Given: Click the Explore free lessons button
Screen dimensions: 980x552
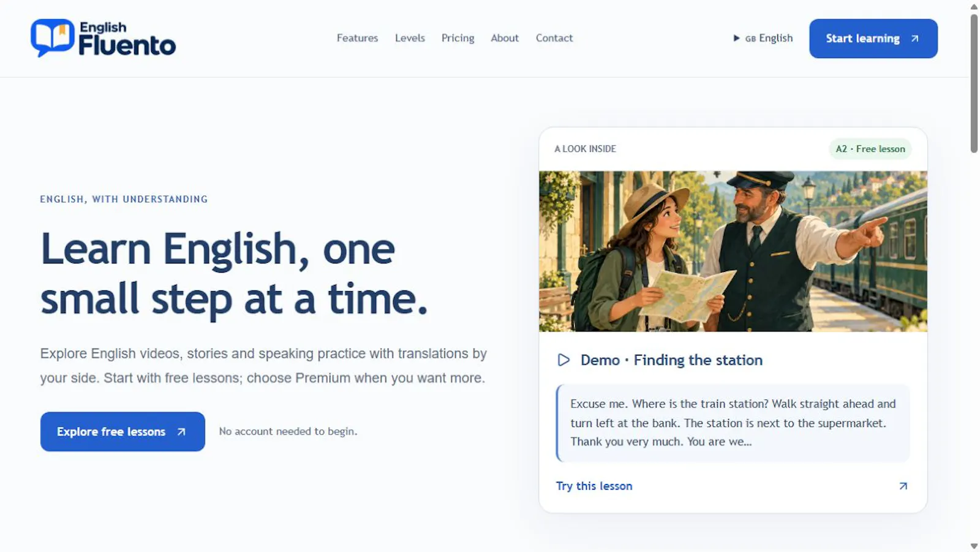Looking at the screenshot, I should [x=123, y=431].
